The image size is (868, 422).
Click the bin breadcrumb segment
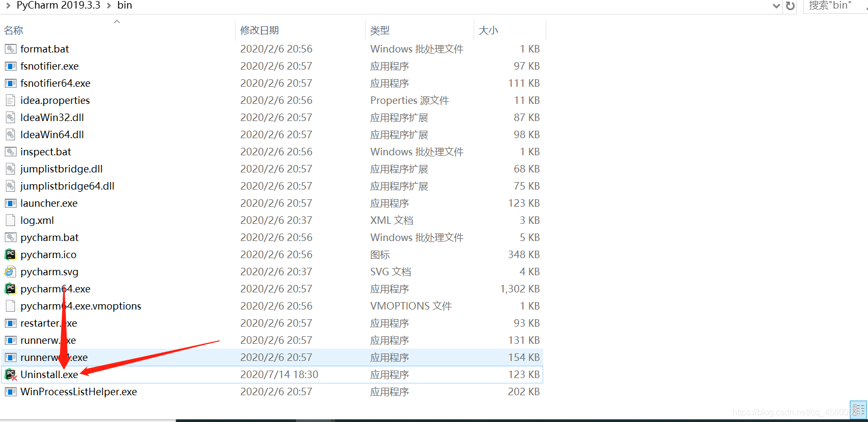click(x=125, y=5)
